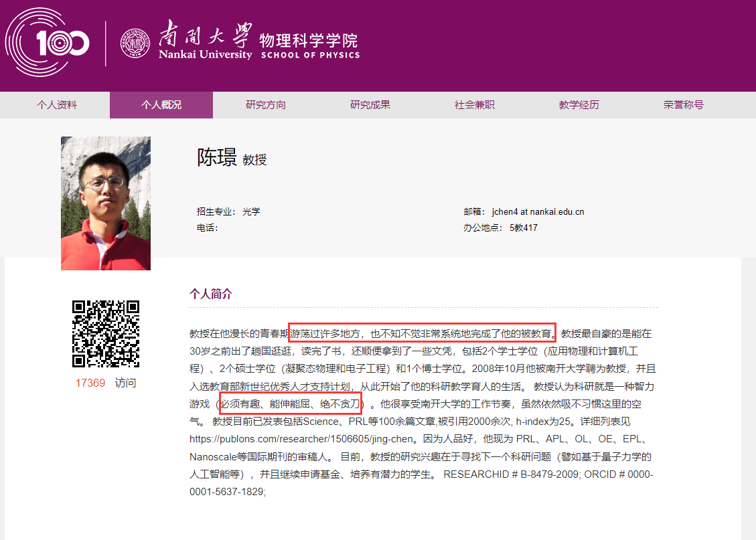
Task: Open the publons.com researcher URL
Action: [304, 440]
